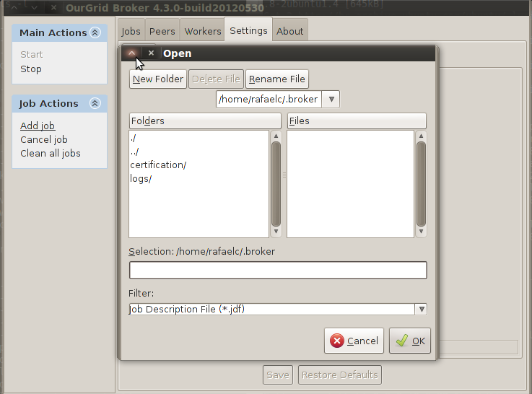Switch to the Jobs tab
Screen dimensions: 532x394
tap(131, 31)
